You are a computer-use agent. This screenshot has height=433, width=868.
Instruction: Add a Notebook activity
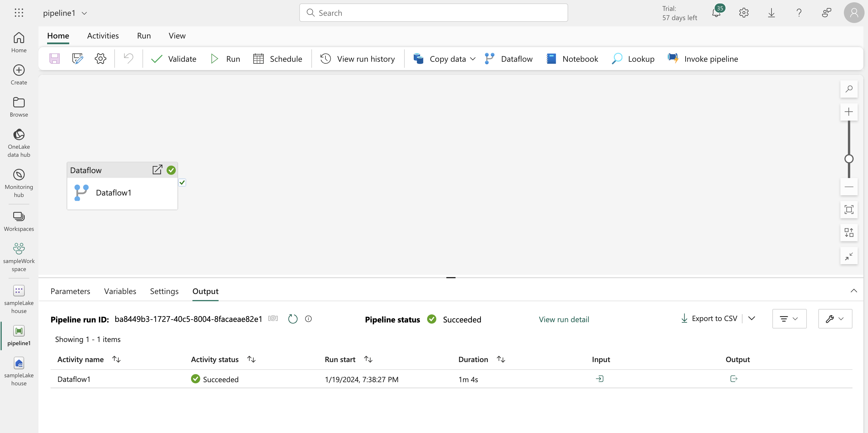(x=572, y=59)
